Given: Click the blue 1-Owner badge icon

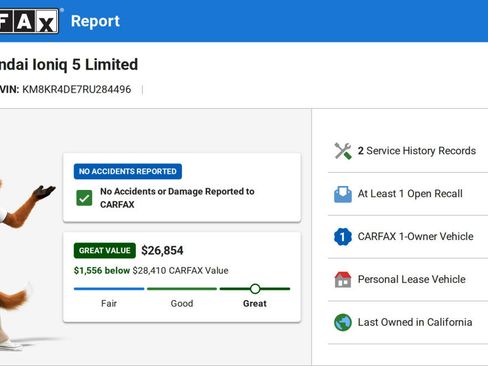Looking at the screenshot, I should pyautogui.click(x=343, y=237).
